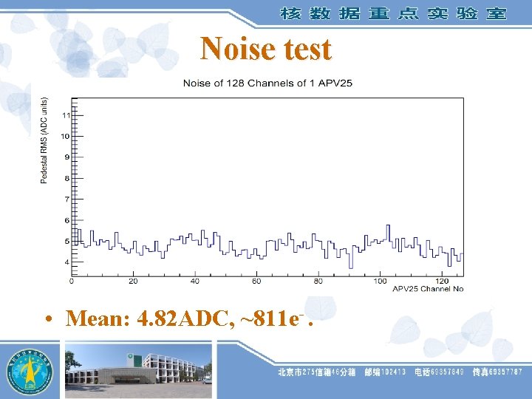Click the Chinese lab name header text
The height and width of the screenshot is (399, 532).
click(393, 14)
